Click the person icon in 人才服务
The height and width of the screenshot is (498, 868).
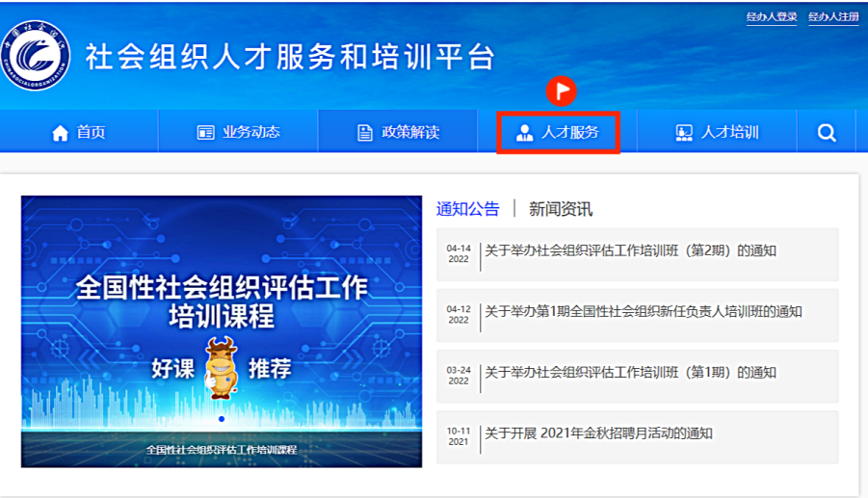[524, 133]
